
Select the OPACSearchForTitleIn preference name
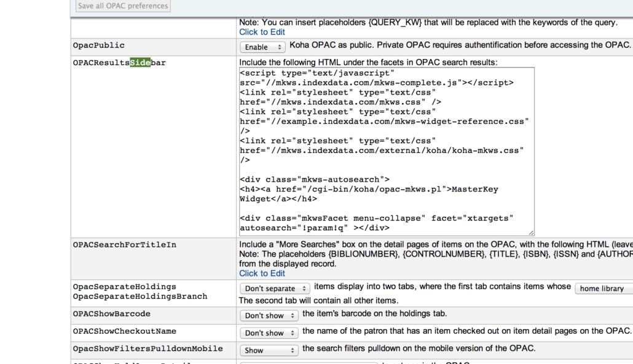(x=125, y=245)
